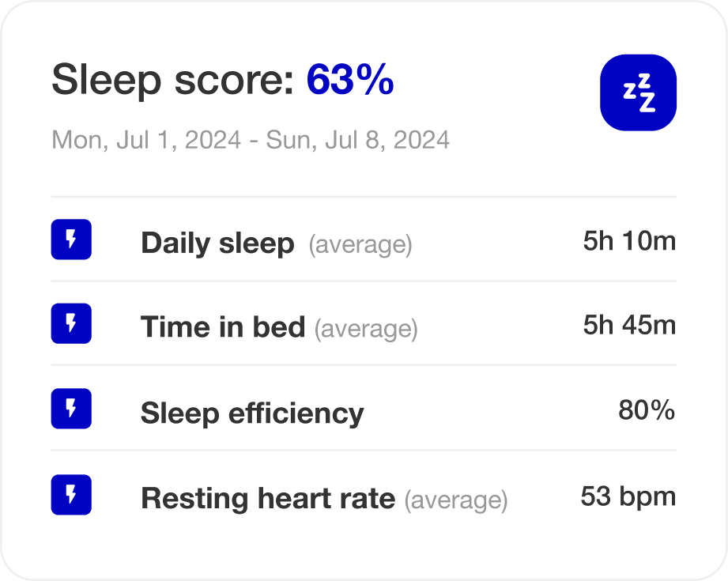Click the 80% sleep efficiency value
The width and height of the screenshot is (728, 581).
pyautogui.click(x=647, y=410)
